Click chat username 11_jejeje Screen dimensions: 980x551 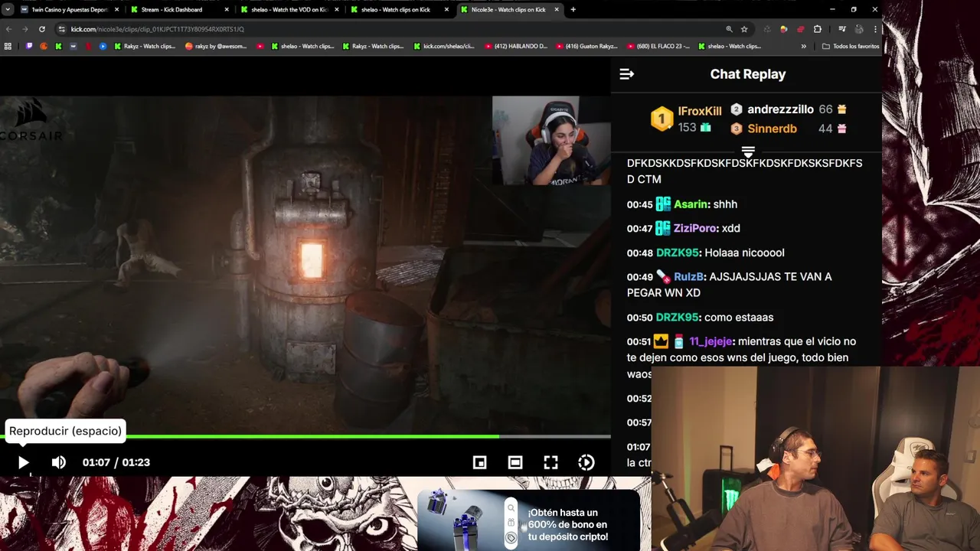tap(711, 341)
